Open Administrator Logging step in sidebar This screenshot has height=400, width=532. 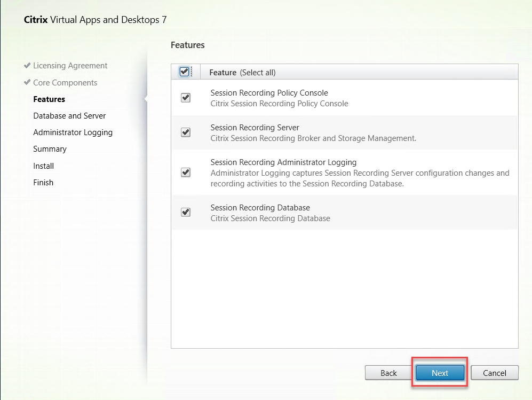pyautogui.click(x=73, y=132)
